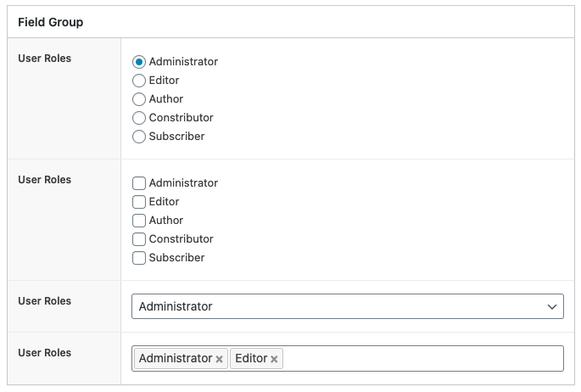581x392 pixels.
Task: Remove the Administrator tag from multi-select
Action: pos(219,360)
